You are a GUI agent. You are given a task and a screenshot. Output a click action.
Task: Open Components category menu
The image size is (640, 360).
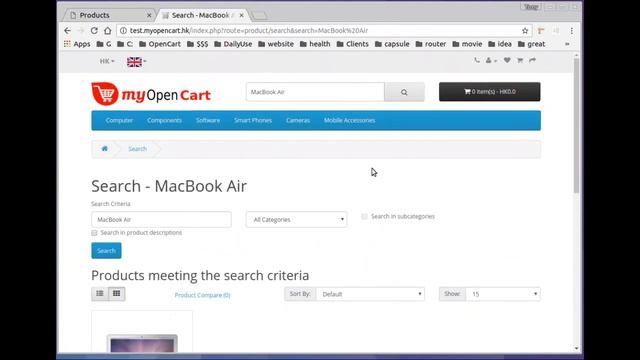pyautogui.click(x=164, y=120)
